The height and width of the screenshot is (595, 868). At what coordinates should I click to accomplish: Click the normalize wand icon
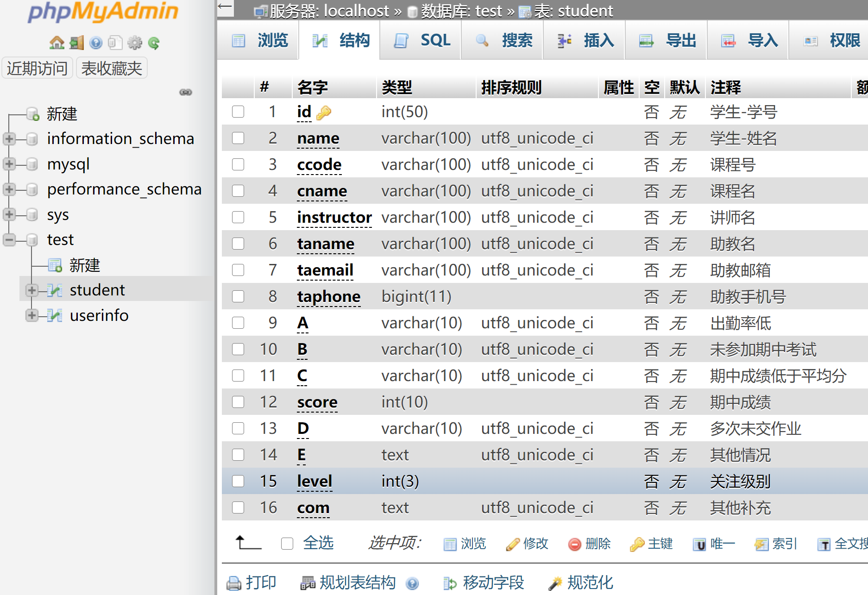555,583
